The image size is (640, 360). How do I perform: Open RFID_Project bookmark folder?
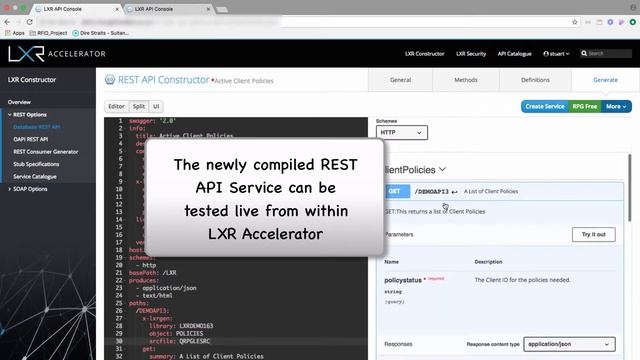click(x=48, y=33)
